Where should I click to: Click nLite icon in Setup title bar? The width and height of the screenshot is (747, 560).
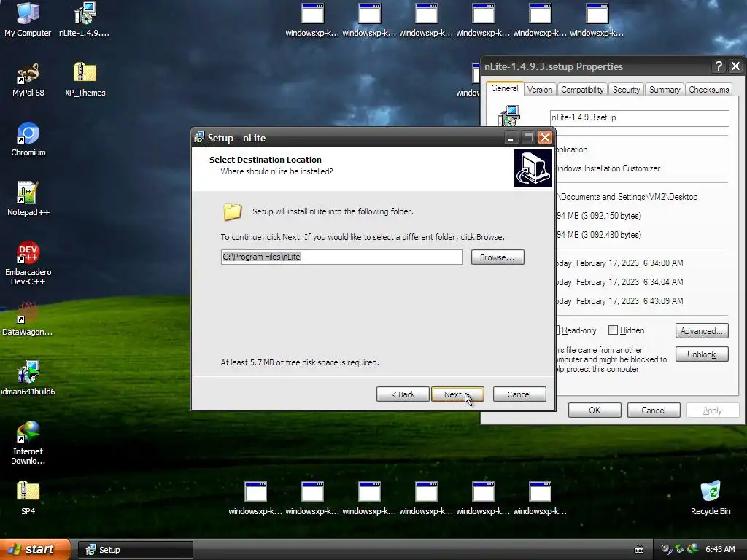coord(199,138)
